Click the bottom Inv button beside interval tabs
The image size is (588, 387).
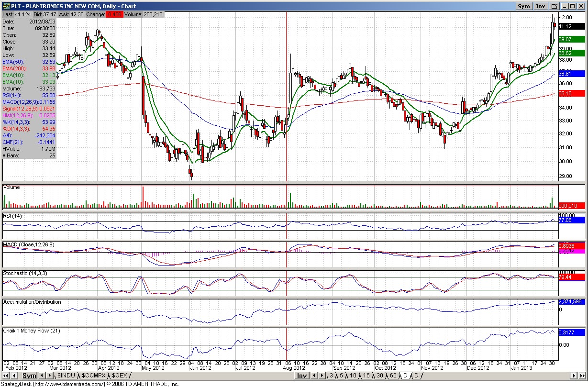pos(301,376)
